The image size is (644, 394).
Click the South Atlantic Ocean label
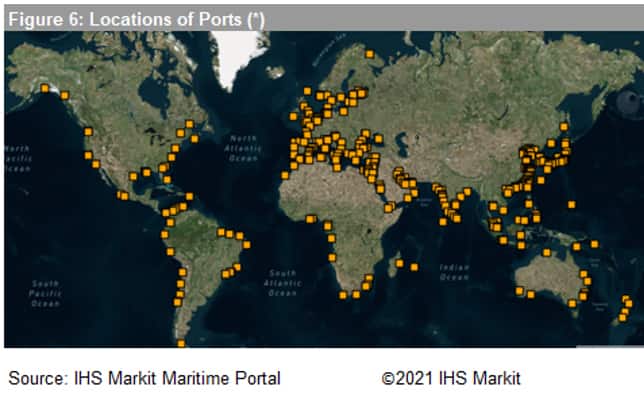coord(283,283)
